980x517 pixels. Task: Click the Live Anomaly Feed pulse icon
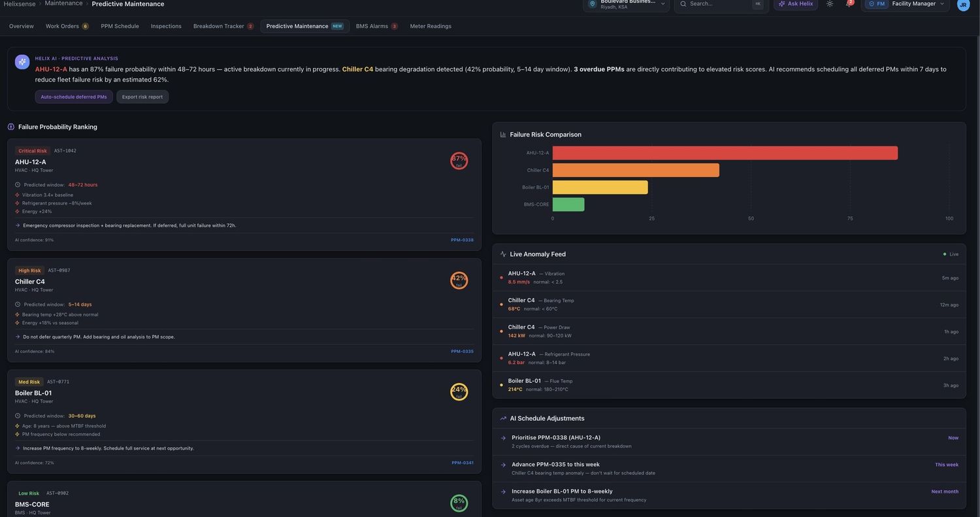click(x=503, y=254)
